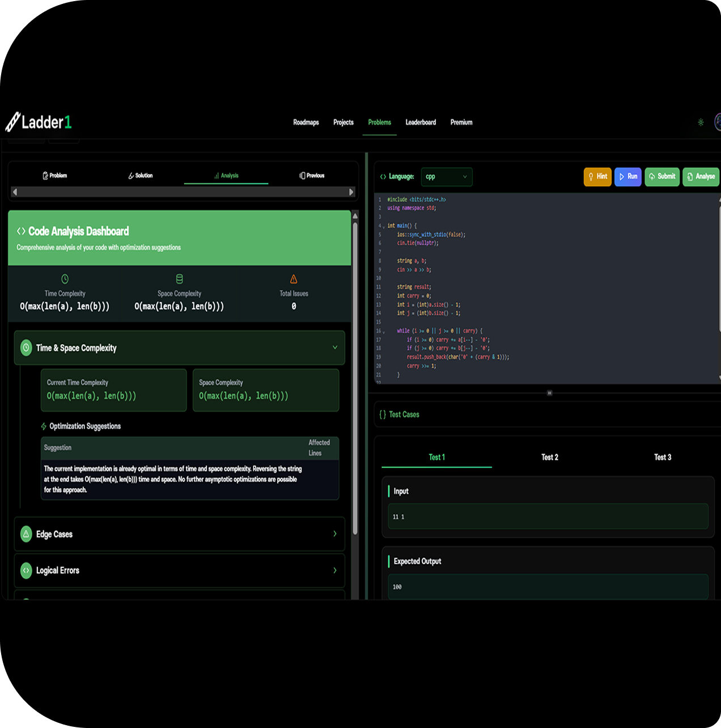Click the Time Complexity clock icon
The image size is (721, 728).
coord(65,279)
